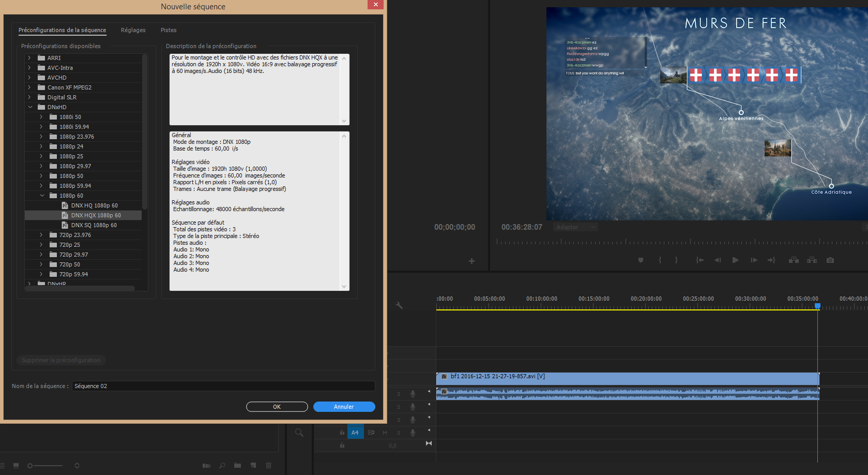Click the Nom de la séquence field
The image size is (868, 475).
[x=223, y=386]
